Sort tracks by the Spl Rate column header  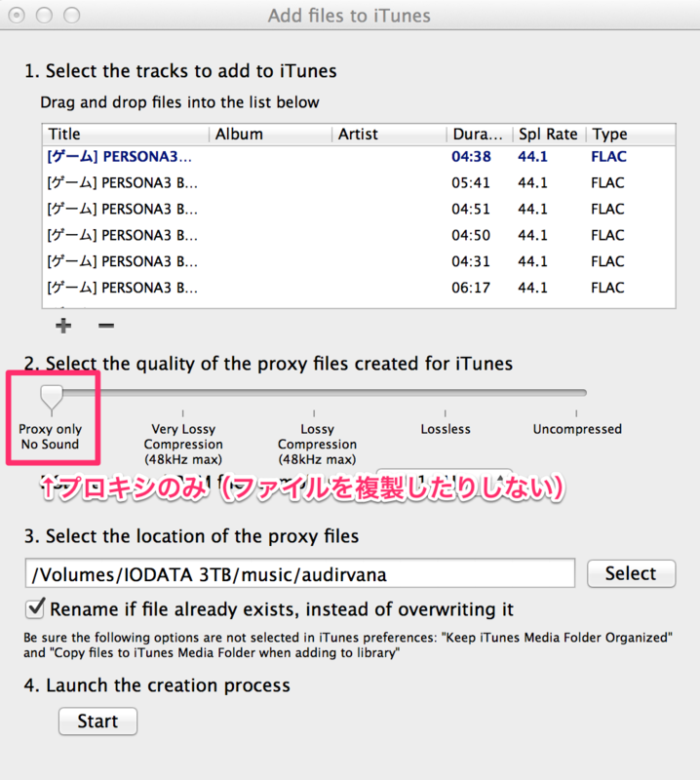549,135
